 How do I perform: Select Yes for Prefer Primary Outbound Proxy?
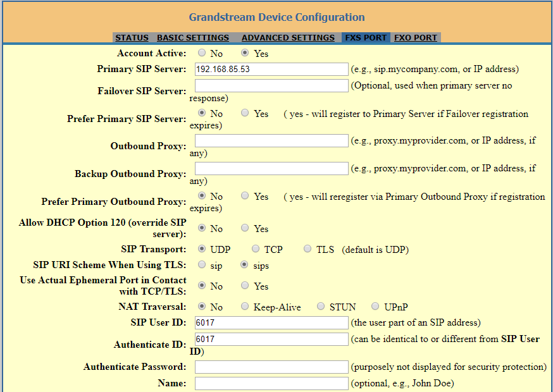[x=245, y=195]
